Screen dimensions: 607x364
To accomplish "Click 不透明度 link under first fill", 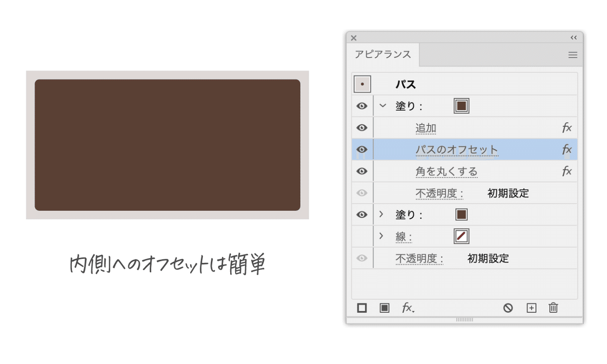I will [x=439, y=194].
